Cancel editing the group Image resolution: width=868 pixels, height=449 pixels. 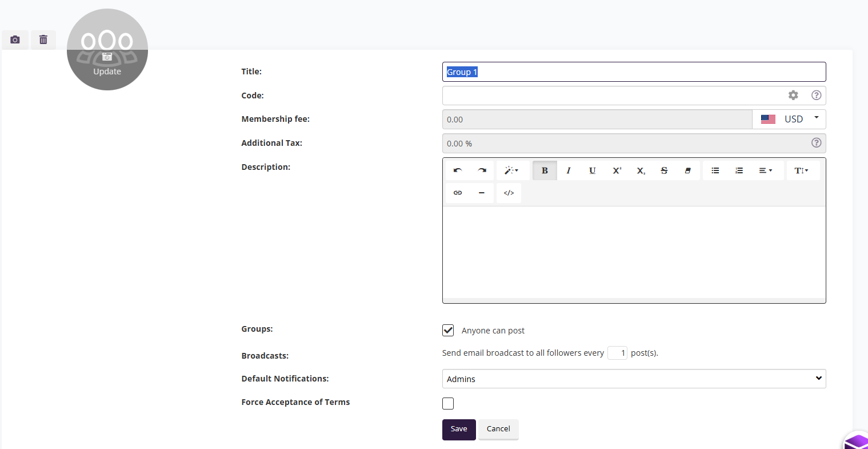point(498,429)
